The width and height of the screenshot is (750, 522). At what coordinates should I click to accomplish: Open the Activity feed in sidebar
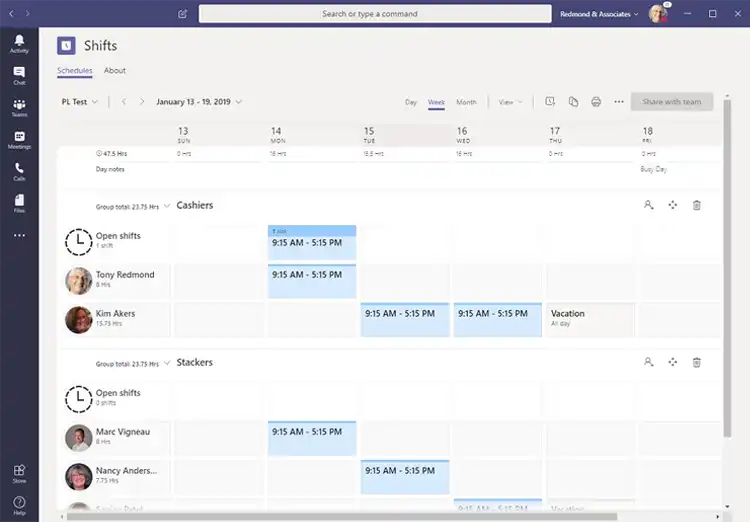(19, 43)
